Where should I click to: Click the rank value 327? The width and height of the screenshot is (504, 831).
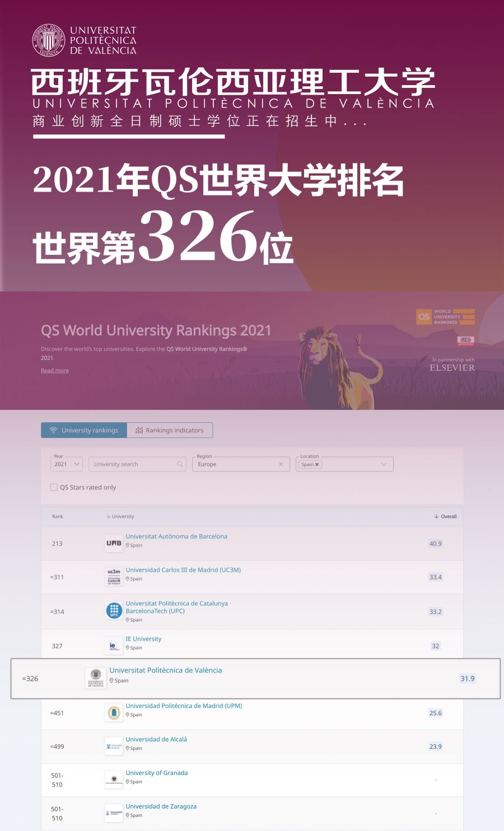click(x=57, y=646)
